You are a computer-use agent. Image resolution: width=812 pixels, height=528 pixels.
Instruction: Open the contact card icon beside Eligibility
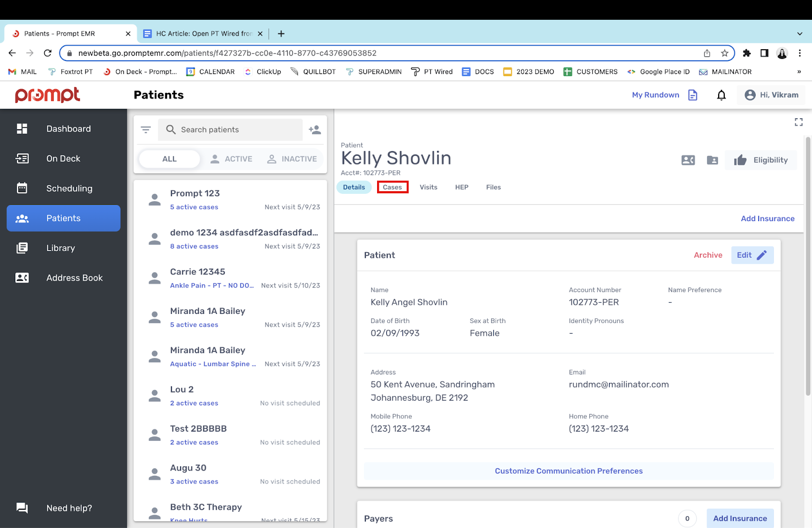(x=688, y=160)
